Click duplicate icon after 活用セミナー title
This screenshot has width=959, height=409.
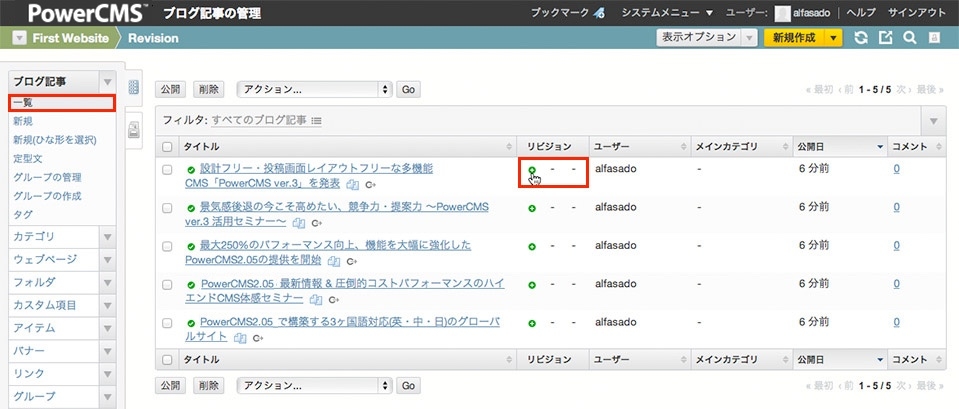(x=299, y=223)
